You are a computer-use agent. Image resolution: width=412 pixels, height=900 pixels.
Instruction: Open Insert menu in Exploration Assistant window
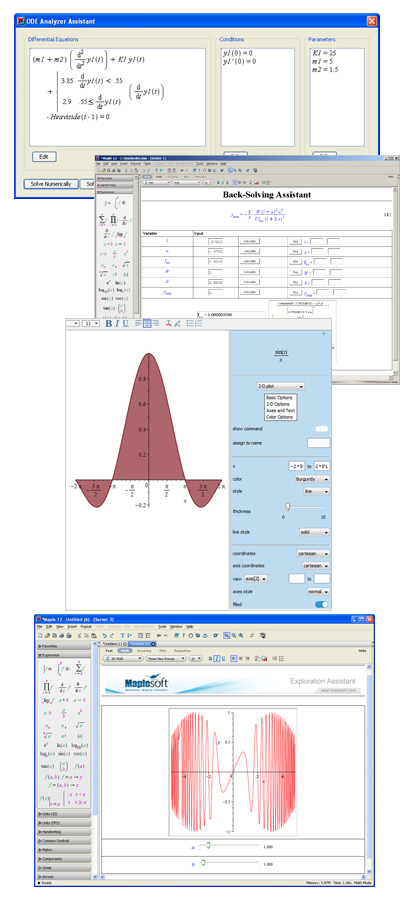(x=72, y=626)
